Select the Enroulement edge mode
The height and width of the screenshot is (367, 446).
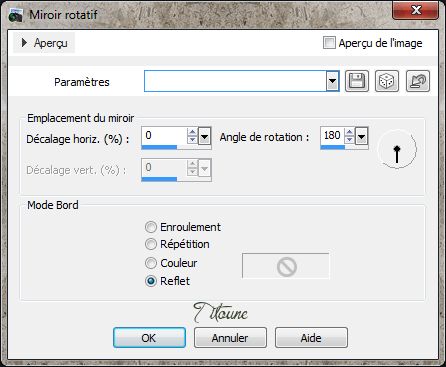[x=151, y=227]
